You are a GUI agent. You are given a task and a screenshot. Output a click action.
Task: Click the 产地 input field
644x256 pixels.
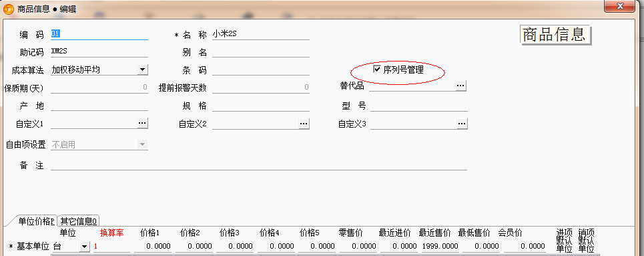tap(99, 106)
